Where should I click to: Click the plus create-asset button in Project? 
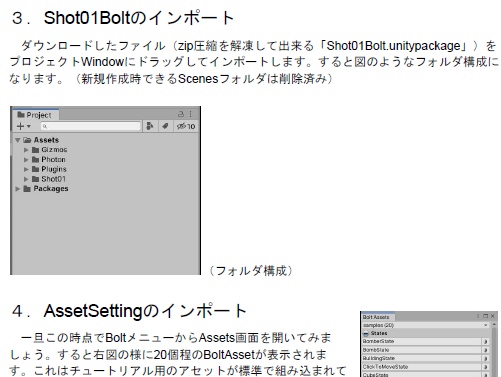click(x=20, y=126)
